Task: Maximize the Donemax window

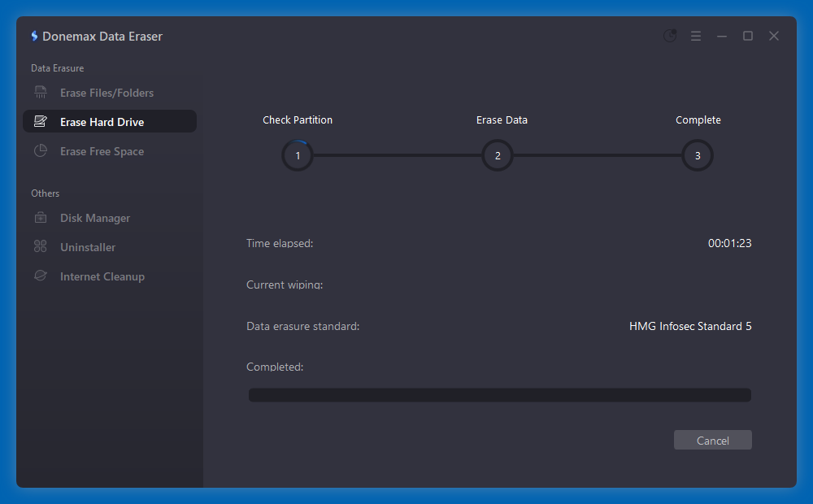Action: pos(748,36)
